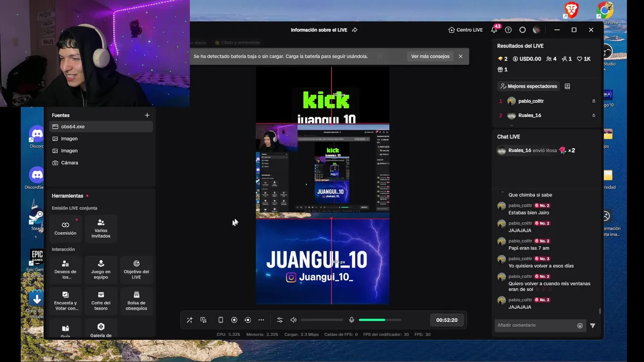Open the settings gear icon in top bar

point(522,30)
